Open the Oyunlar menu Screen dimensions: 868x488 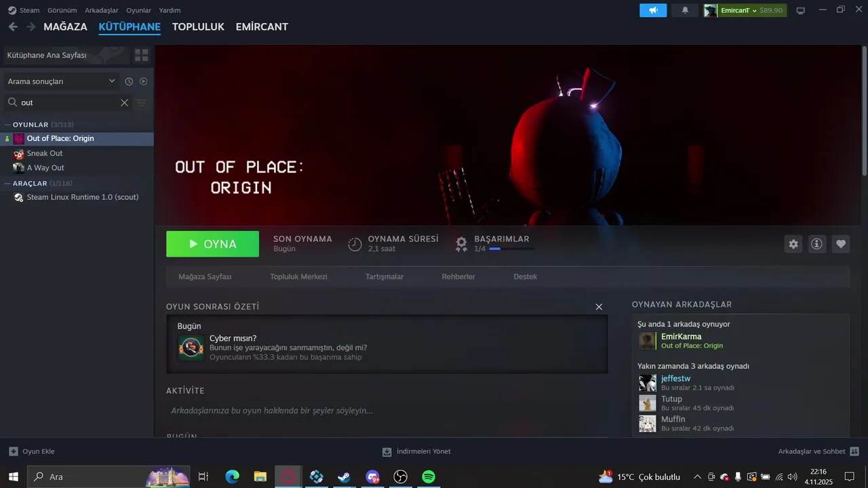(x=139, y=10)
